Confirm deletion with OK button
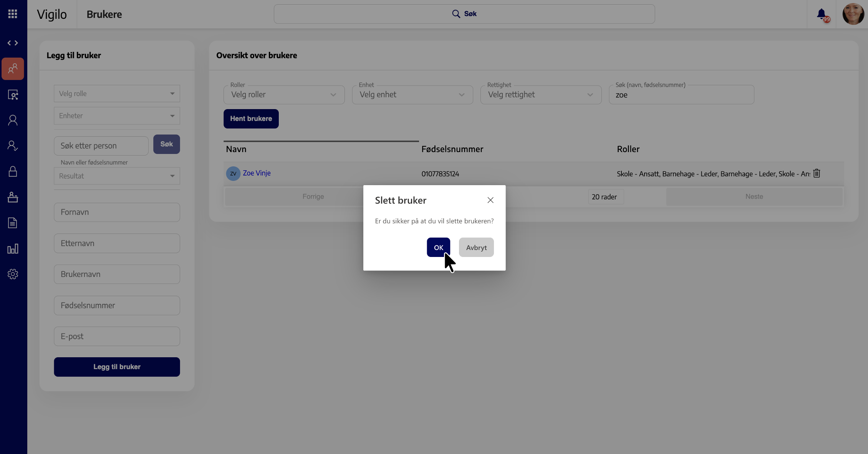Image resolution: width=868 pixels, height=454 pixels. [438, 247]
